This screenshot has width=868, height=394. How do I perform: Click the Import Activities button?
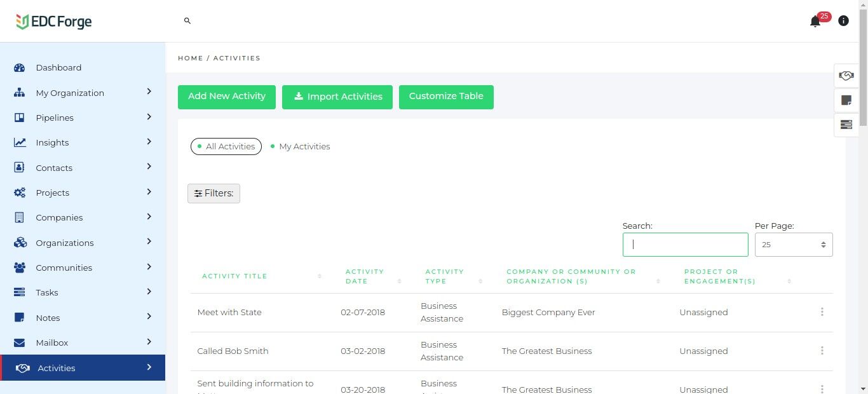337,97
